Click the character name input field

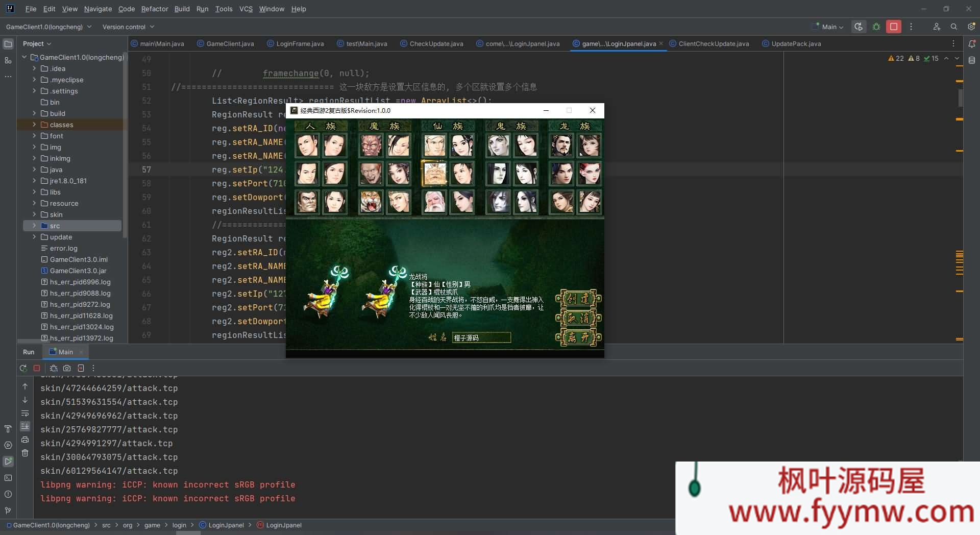pyautogui.click(x=481, y=337)
